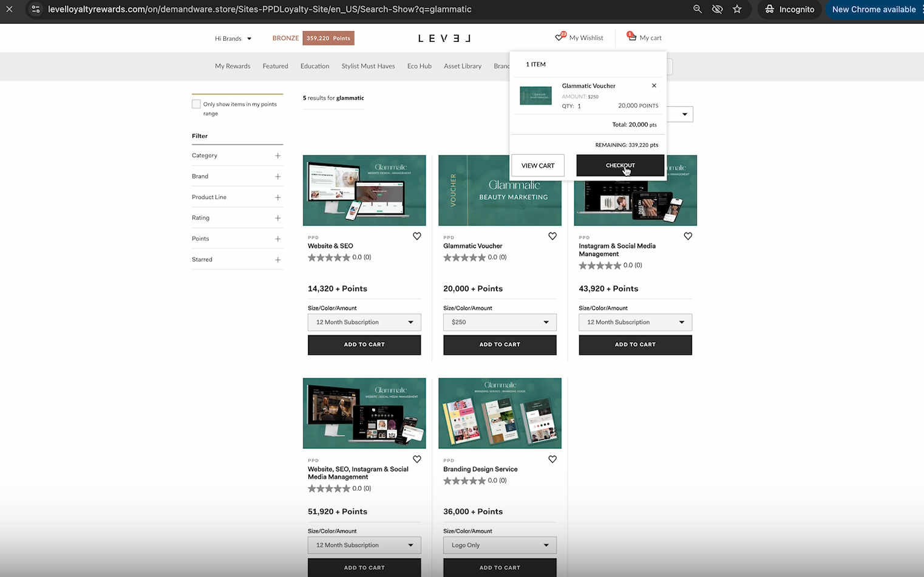Open the Glammatic Voucher $250 amount dropdown
This screenshot has width=924, height=577.
(x=499, y=322)
